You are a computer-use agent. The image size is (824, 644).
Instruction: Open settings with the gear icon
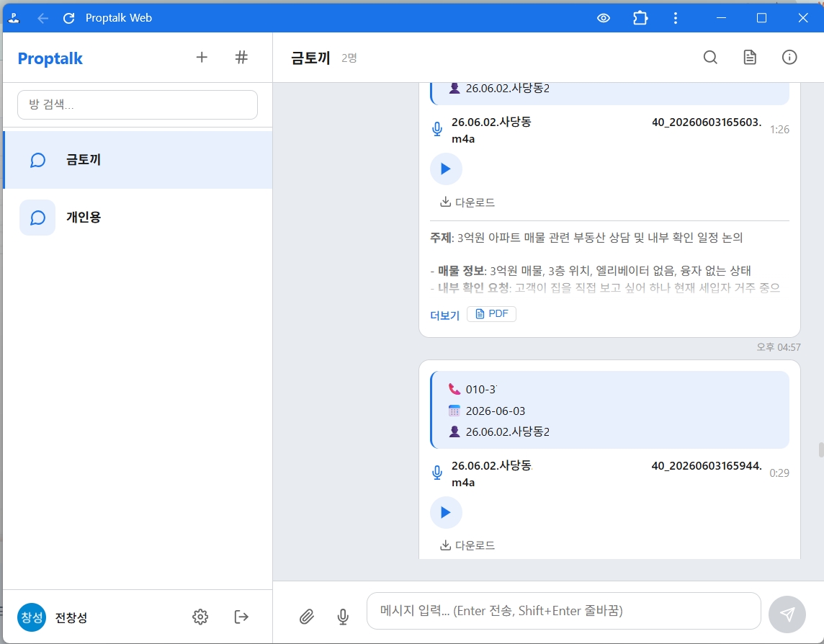coord(200,617)
